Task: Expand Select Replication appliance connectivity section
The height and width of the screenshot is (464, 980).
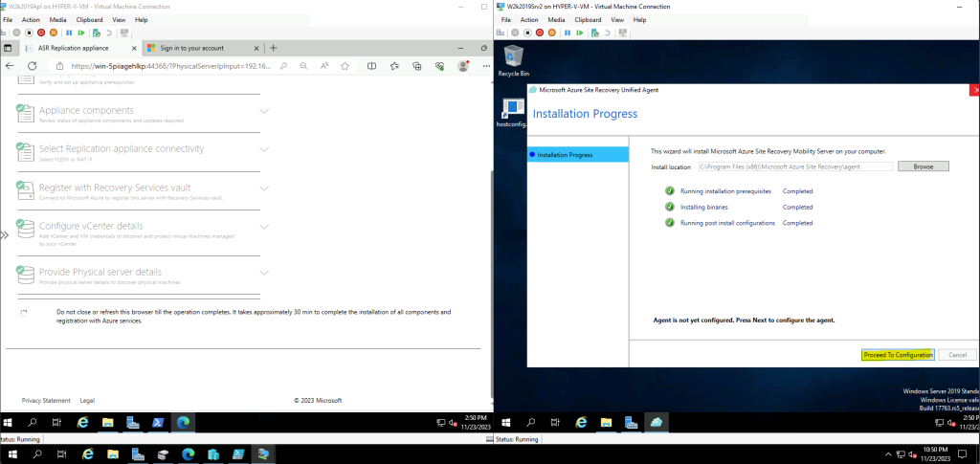Action: point(264,150)
